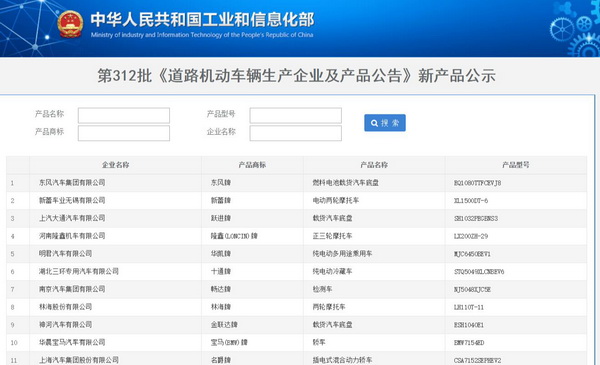Select company 南京汽车集团有限公司

click(x=72, y=289)
